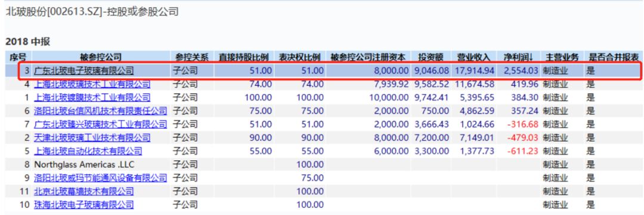Click the 序号 column header
The width and height of the screenshot is (644, 215).
coord(18,57)
